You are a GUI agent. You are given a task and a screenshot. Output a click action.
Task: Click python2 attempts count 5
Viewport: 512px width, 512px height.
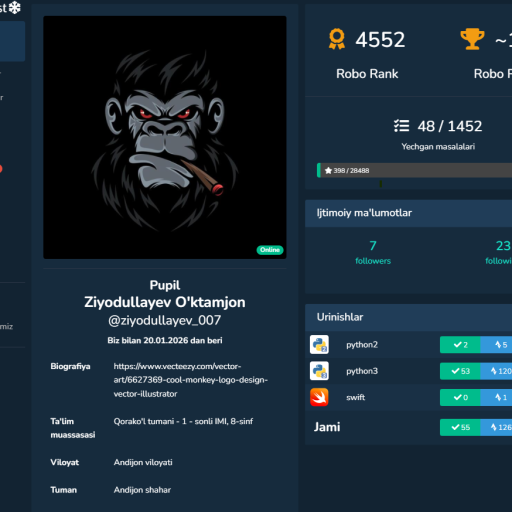[x=497, y=345]
